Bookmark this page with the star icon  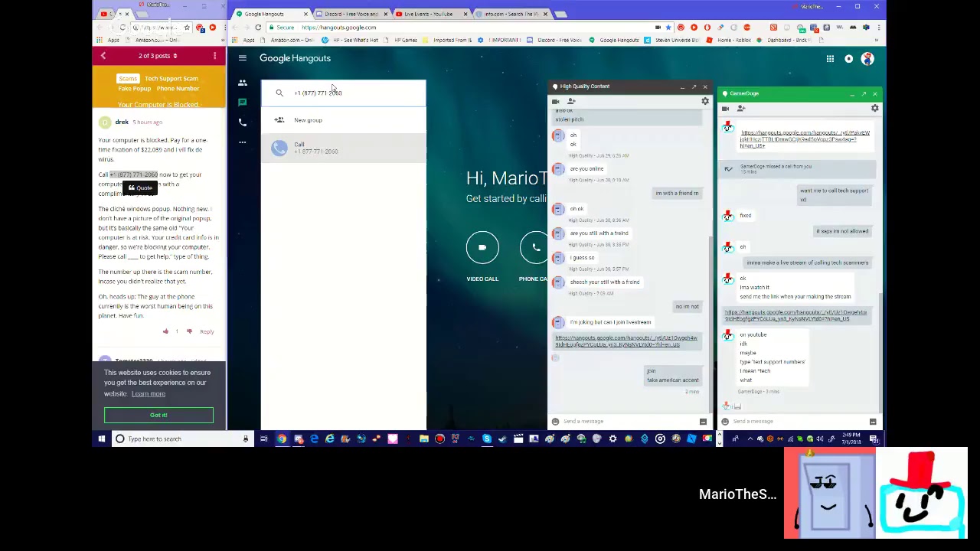(x=668, y=28)
